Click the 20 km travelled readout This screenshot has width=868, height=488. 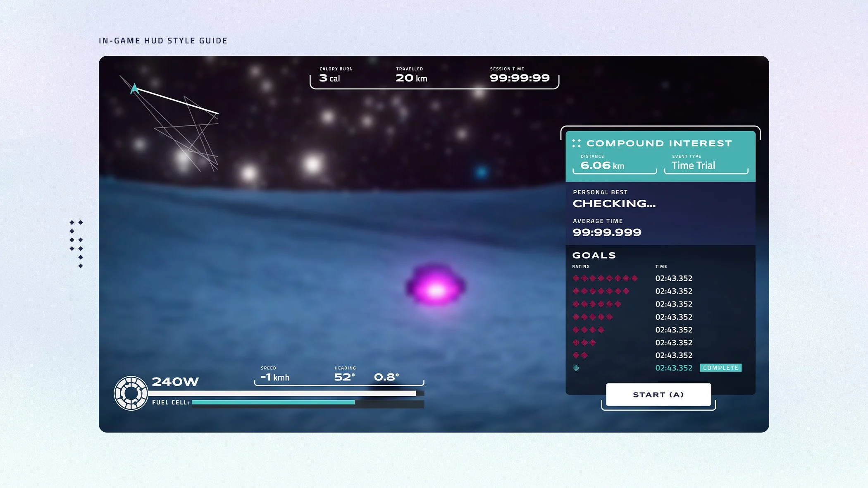(x=411, y=78)
